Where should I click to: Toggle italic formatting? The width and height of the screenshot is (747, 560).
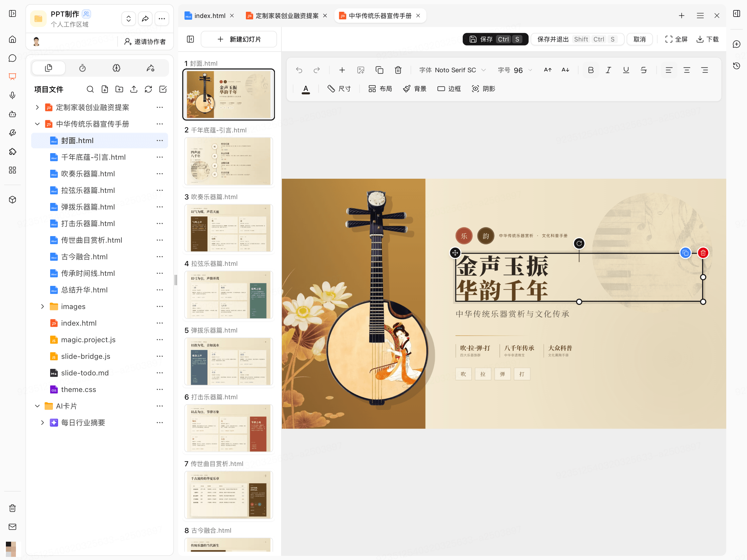click(608, 70)
